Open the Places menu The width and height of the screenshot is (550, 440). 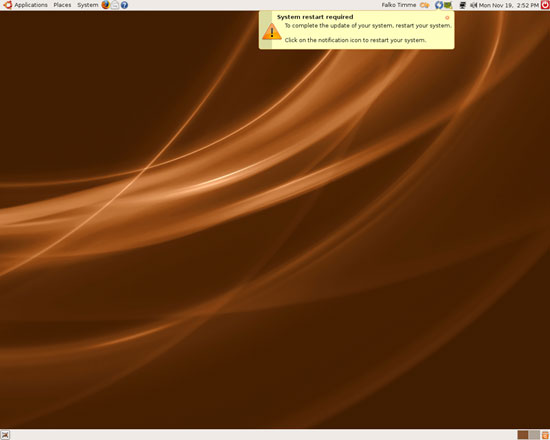coord(62,5)
